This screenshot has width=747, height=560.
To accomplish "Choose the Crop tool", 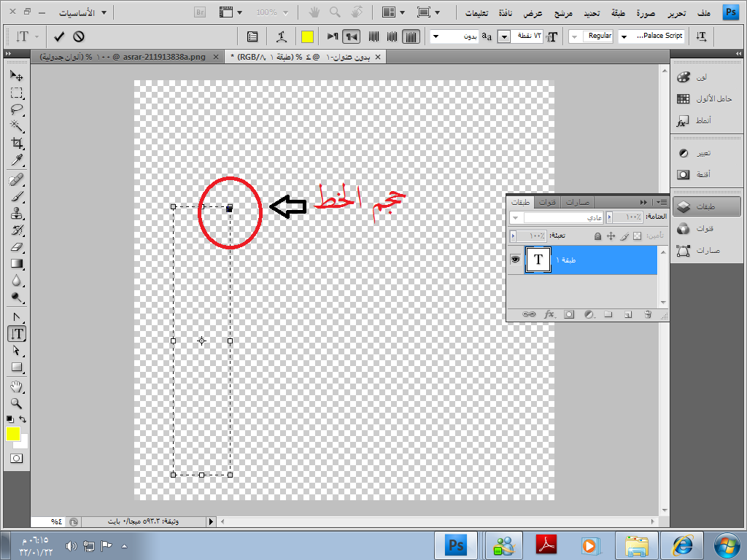I will pyautogui.click(x=16, y=144).
